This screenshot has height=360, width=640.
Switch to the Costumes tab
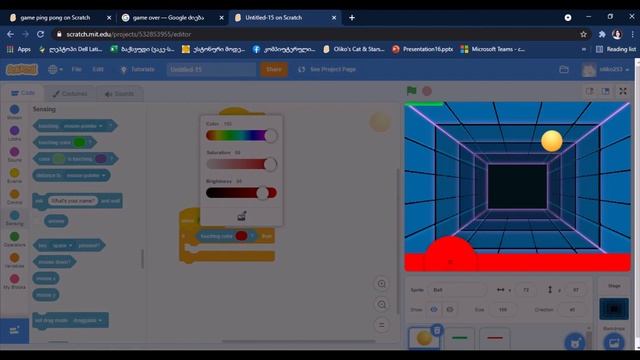70,94
